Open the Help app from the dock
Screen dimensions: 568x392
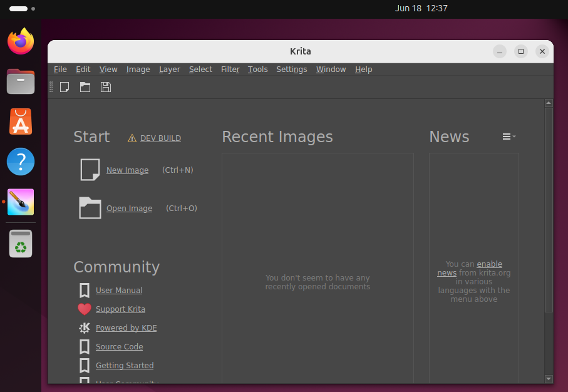click(x=21, y=162)
